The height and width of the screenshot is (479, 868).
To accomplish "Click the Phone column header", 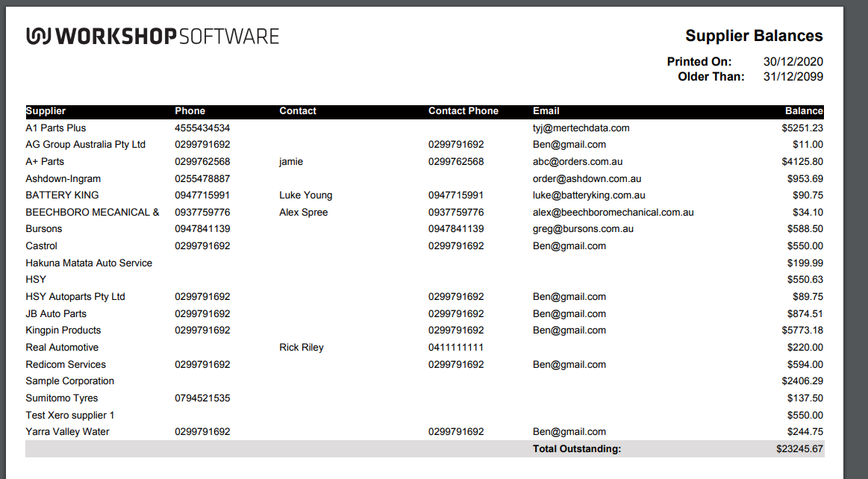I will [190, 110].
